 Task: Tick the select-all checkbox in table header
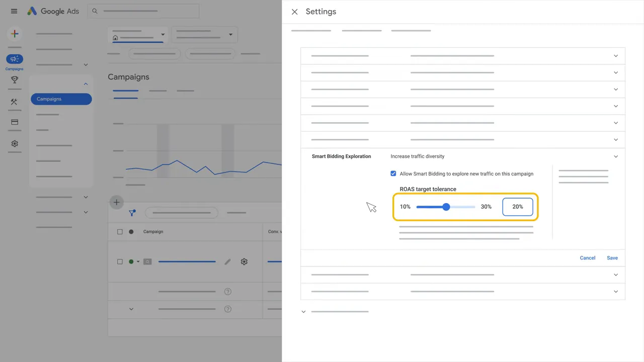(x=120, y=232)
